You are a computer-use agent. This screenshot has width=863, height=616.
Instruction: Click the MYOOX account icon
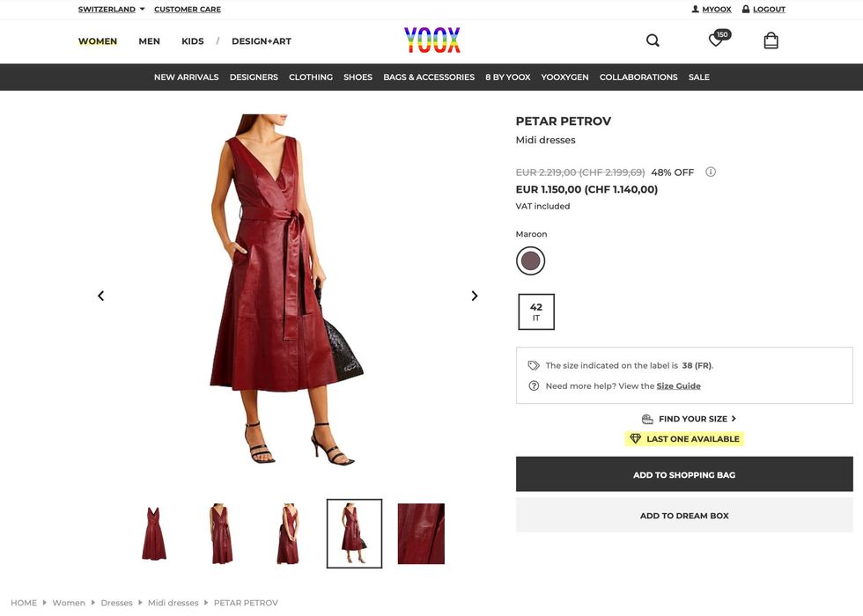tap(696, 10)
